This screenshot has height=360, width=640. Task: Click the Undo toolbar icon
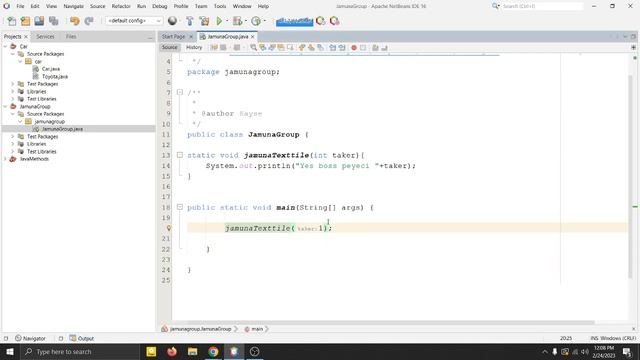(x=74, y=21)
